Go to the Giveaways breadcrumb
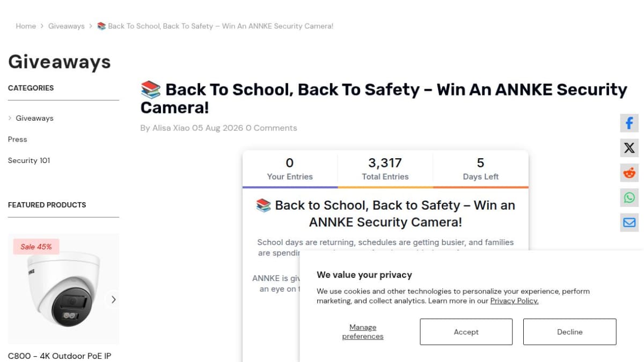This screenshot has height=362, width=644. (x=67, y=26)
